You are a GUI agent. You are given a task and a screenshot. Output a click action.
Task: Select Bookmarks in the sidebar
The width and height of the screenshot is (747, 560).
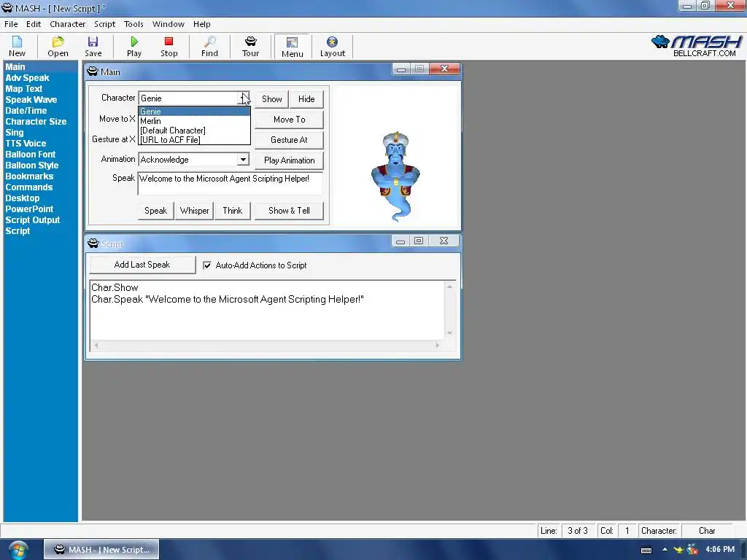(x=29, y=176)
